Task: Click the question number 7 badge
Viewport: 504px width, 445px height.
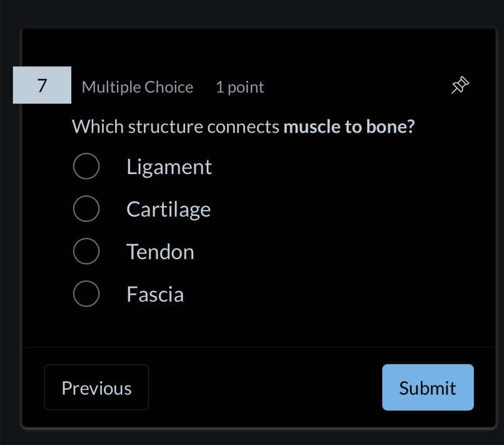Action: [x=41, y=86]
